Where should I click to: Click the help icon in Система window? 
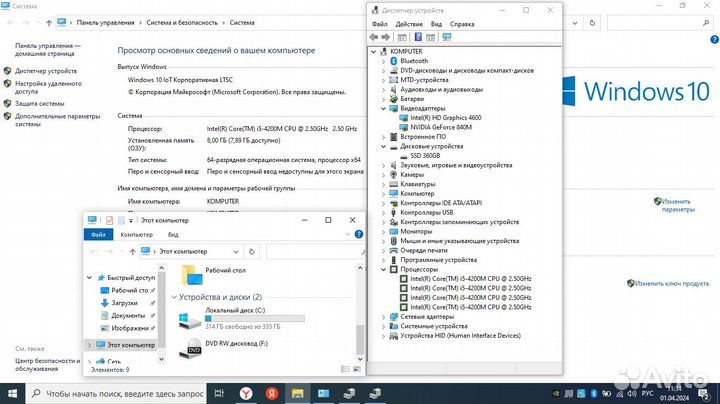tap(714, 40)
